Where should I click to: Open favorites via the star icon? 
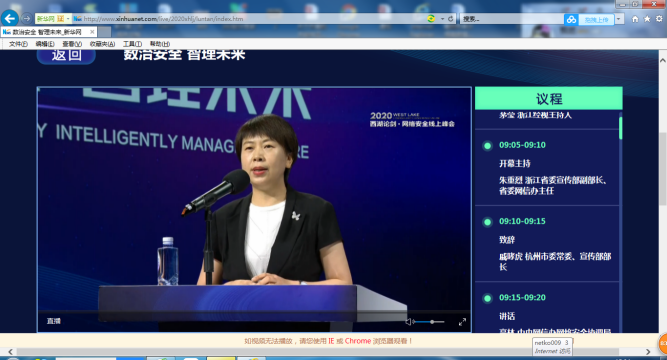[647, 19]
